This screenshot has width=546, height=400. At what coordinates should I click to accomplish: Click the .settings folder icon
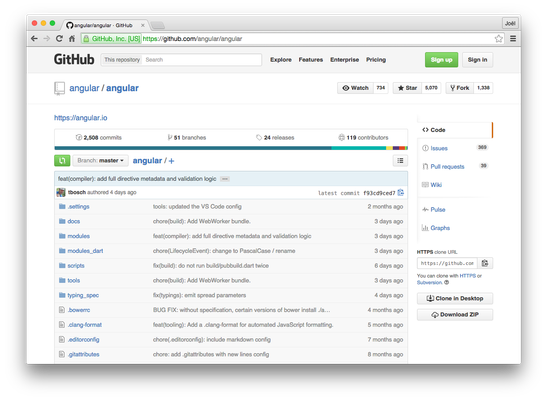(62, 206)
